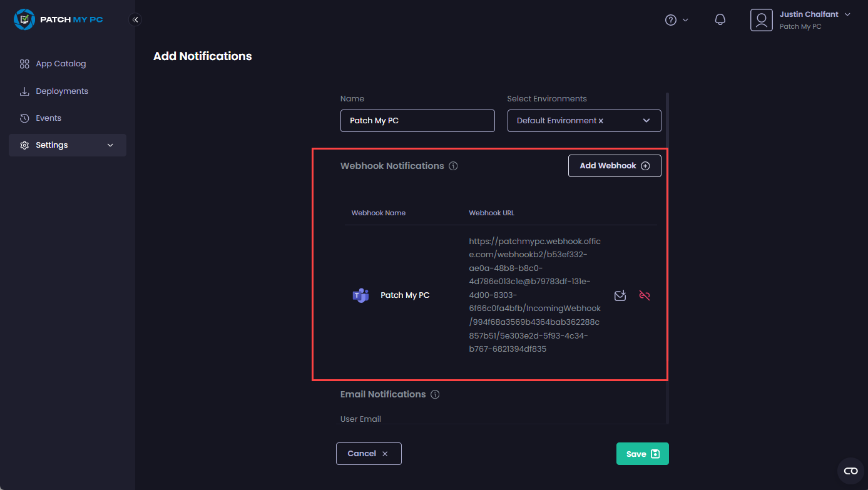868x490 pixels.
Task: Click the Webhook Notifications info icon
Action: [454, 166]
